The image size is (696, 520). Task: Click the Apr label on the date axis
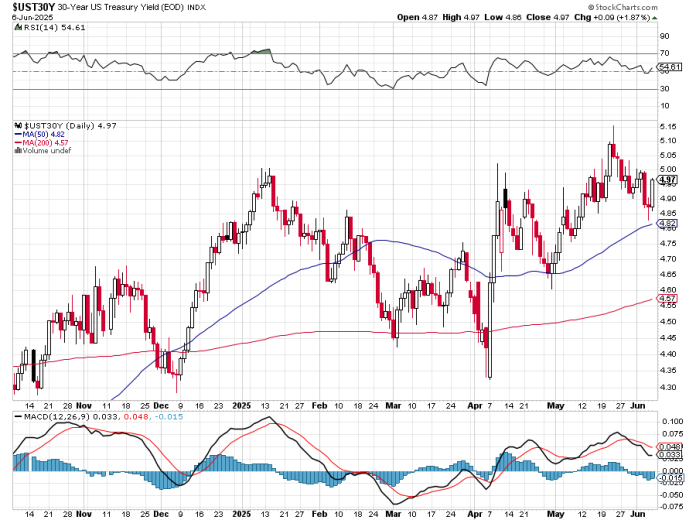click(x=476, y=407)
